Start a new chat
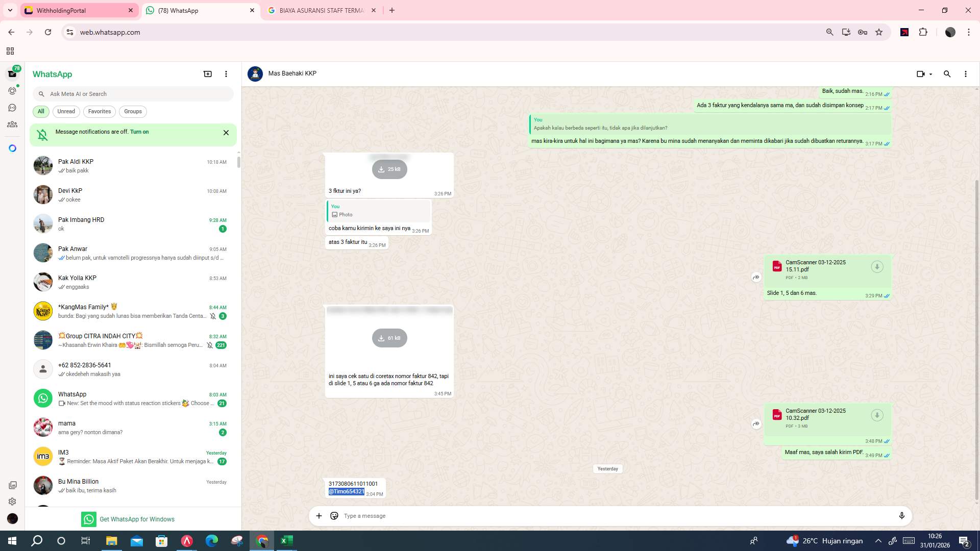This screenshot has height=551, width=980. coord(207,74)
